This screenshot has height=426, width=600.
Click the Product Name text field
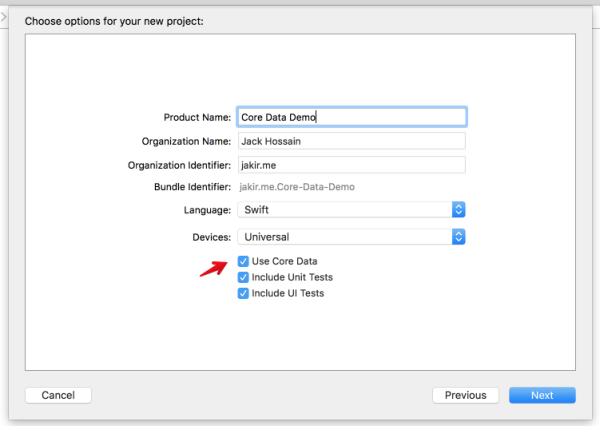(x=351, y=117)
